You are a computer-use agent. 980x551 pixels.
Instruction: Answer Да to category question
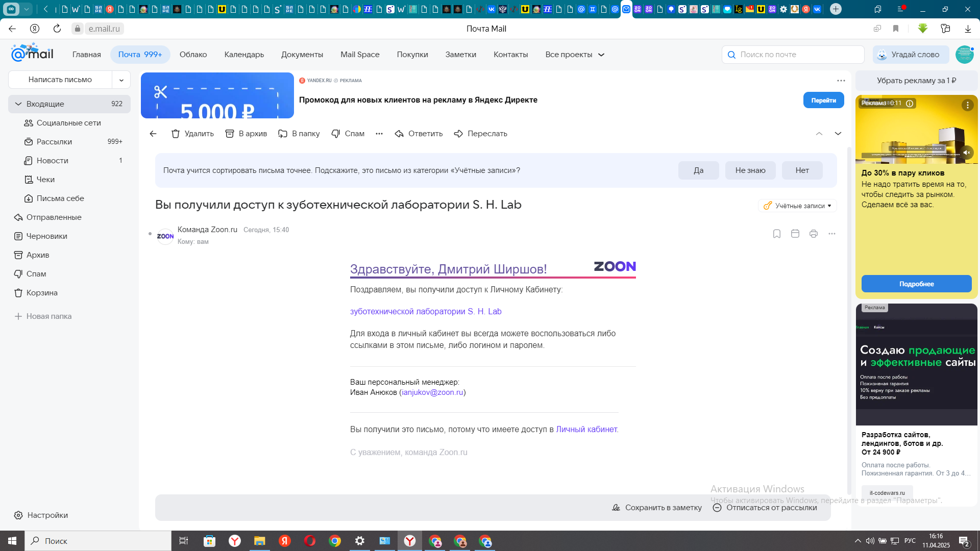699,170
